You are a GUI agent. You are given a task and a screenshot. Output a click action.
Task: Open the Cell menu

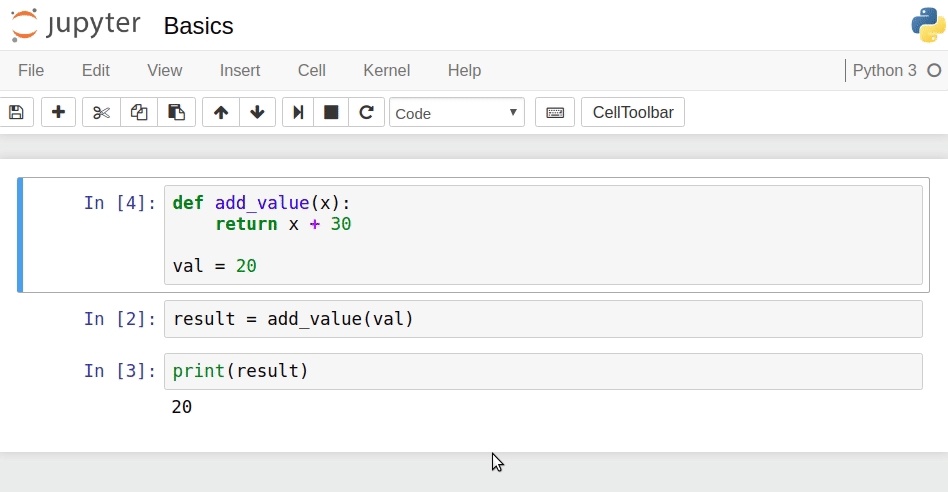click(x=311, y=70)
